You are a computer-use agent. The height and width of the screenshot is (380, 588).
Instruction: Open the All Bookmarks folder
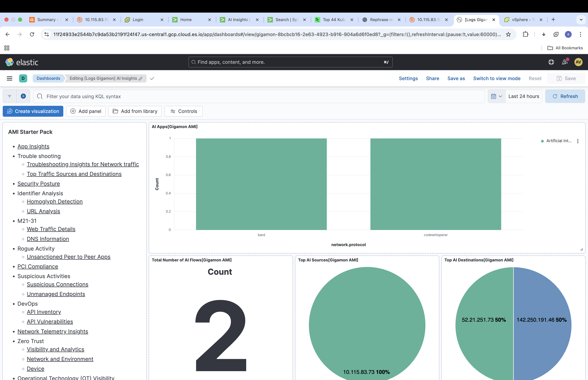tap(565, 48)
